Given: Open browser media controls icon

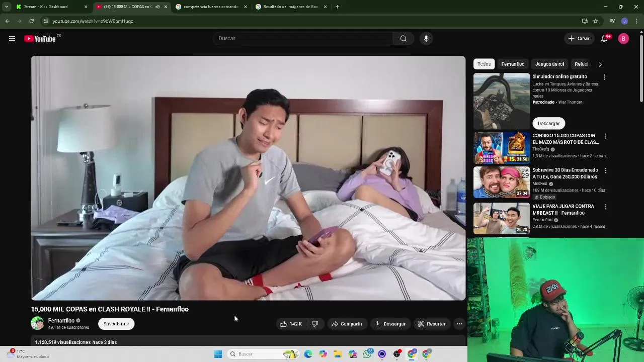Looking at the screenshot, I should click(612, 21).
